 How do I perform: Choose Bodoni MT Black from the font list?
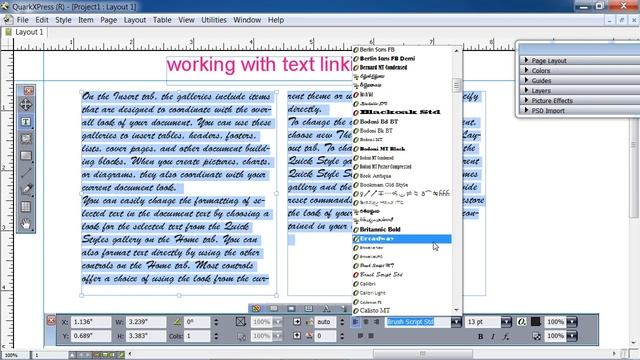402,149
